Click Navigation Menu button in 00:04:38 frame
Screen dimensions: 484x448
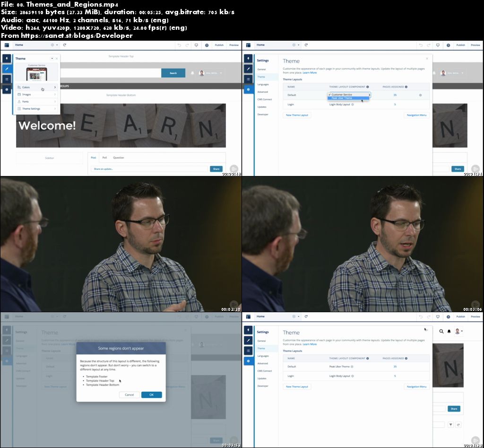click(416, 387)
